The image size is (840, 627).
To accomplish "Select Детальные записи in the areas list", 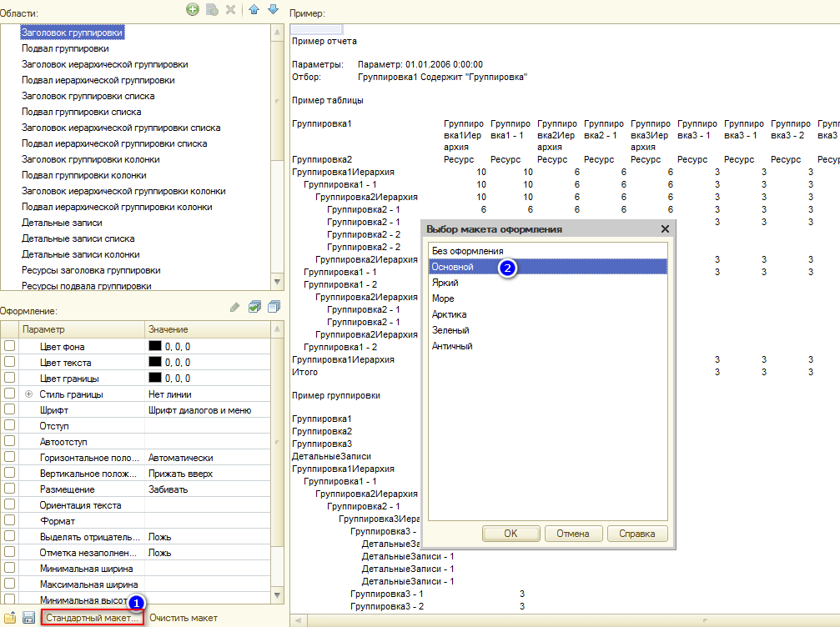I will 62,223.
